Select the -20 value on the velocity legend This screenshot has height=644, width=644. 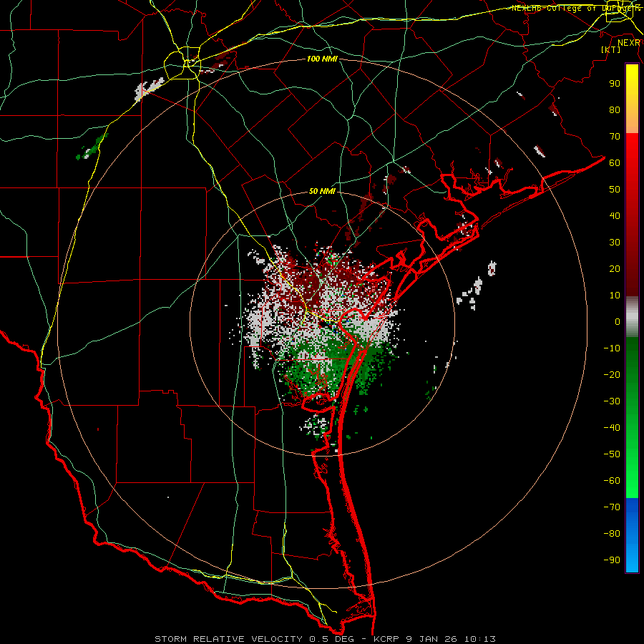612,374
